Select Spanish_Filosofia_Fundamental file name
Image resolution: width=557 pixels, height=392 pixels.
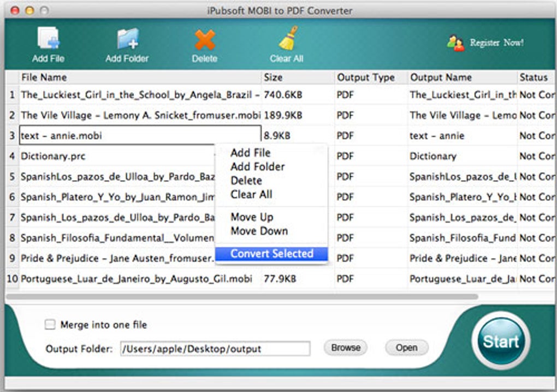tap(117, 237)
